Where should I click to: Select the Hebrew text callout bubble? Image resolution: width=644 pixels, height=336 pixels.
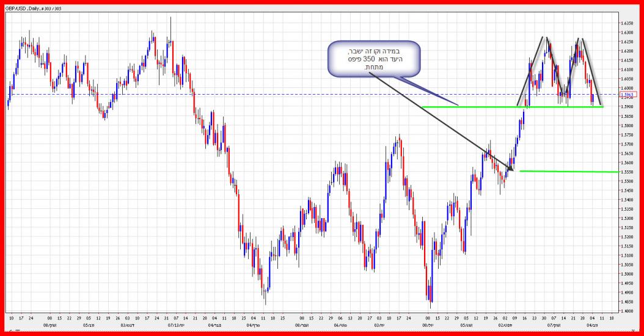pos(373,58)
